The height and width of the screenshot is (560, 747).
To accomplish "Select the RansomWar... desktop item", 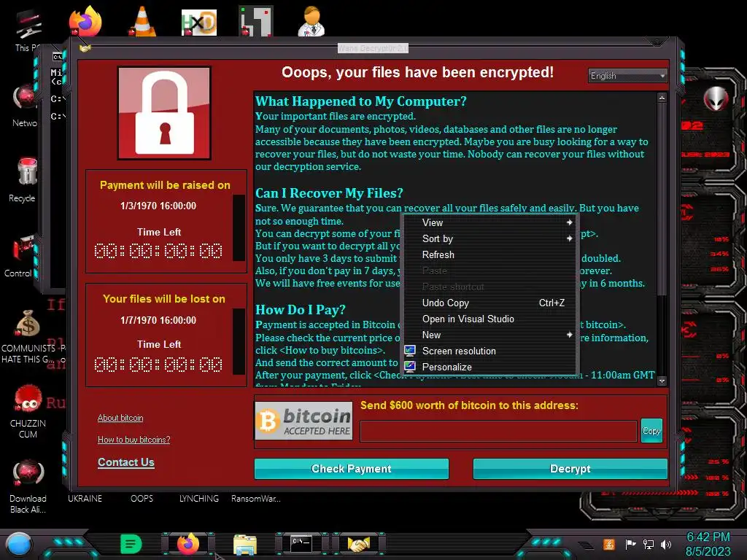I will pyautogui.click(x=256, y=499).
